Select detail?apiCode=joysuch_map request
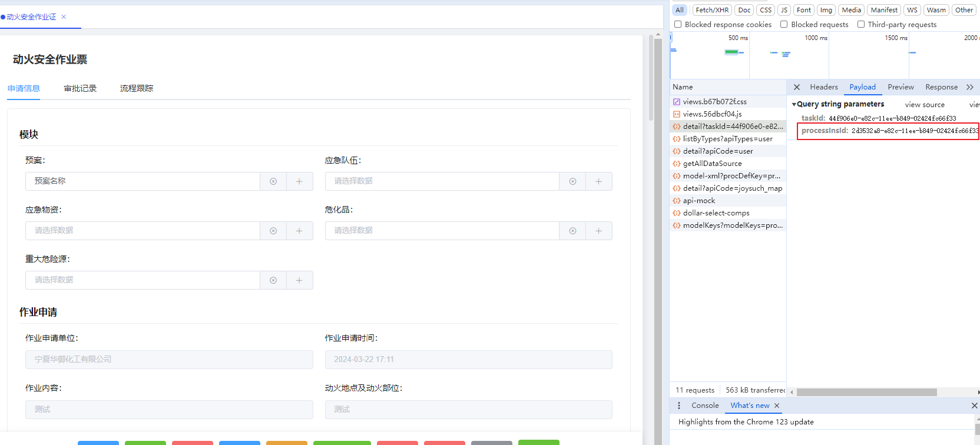The height and width of the screenshot is (445, 980). 728,188
